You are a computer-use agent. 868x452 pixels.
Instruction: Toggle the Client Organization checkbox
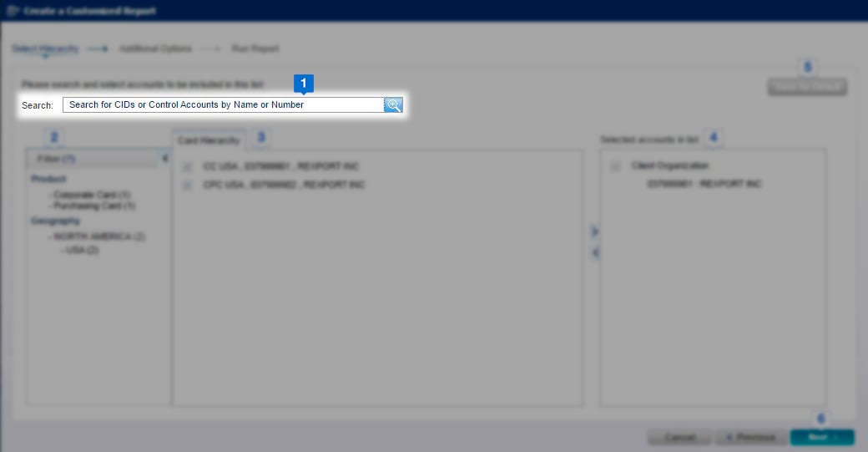(615, 166)
